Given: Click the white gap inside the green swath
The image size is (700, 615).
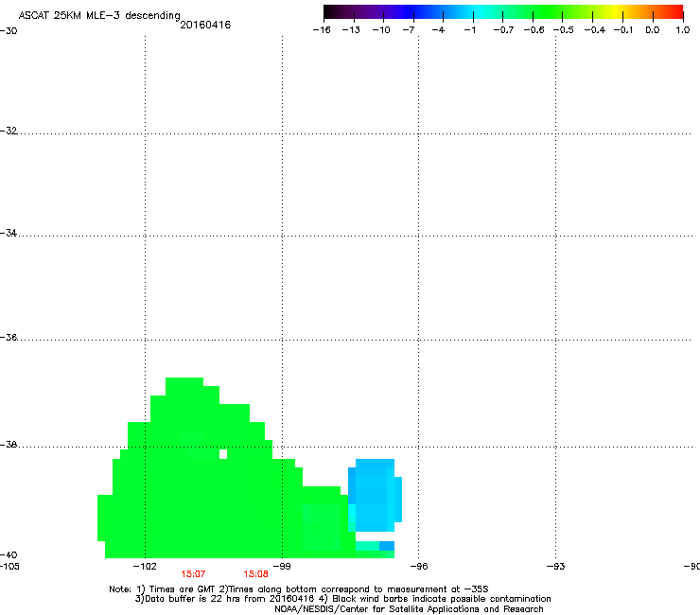Looking at the screenshot, I should [223, 454].
